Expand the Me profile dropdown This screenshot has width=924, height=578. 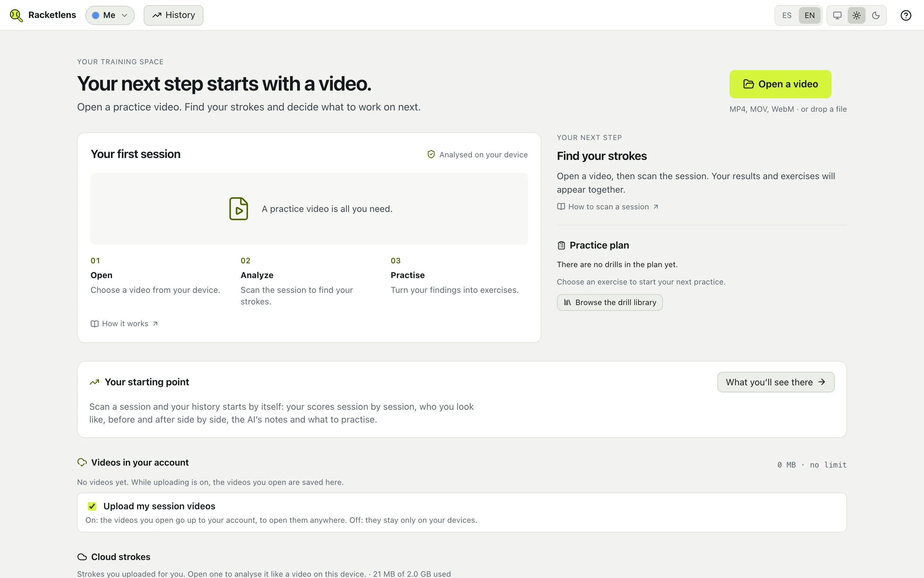coord(110,15)
